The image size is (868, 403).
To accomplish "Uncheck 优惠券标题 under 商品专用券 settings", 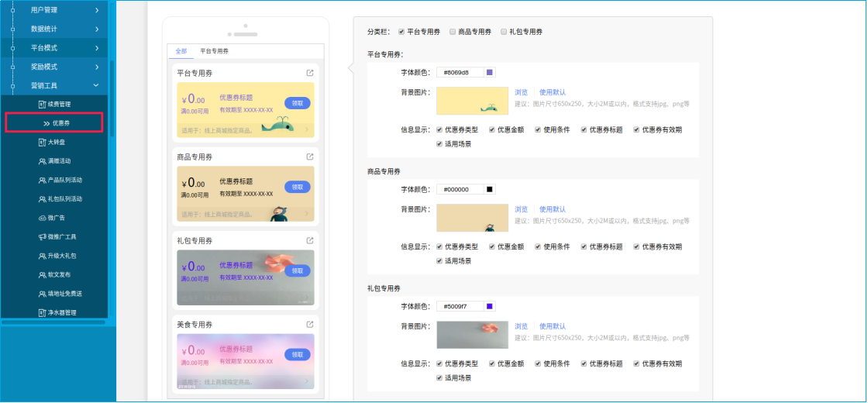I will (x=584, y=246).
